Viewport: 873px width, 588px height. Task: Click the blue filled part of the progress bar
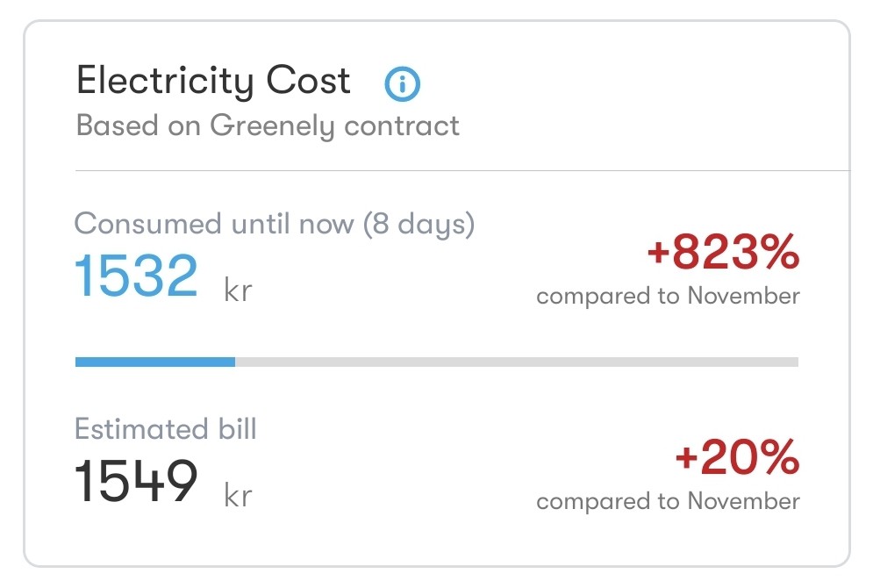tap(154, 362)
